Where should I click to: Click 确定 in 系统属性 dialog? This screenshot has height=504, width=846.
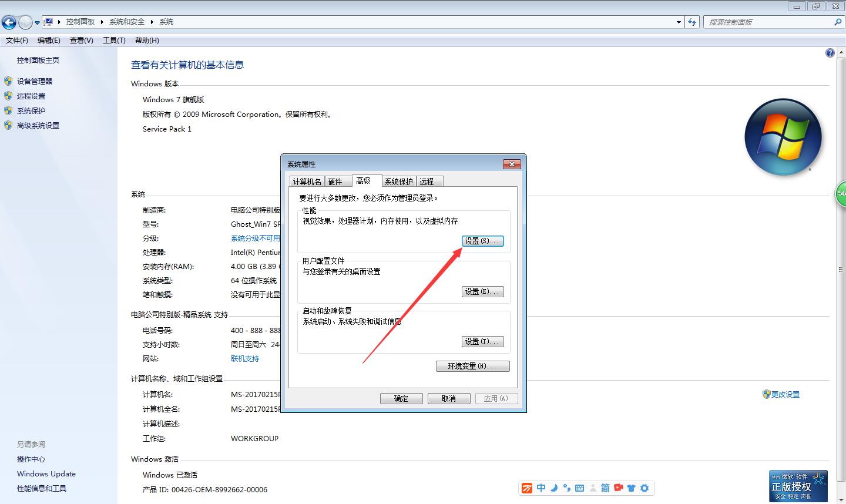click(x=401, y=399)
